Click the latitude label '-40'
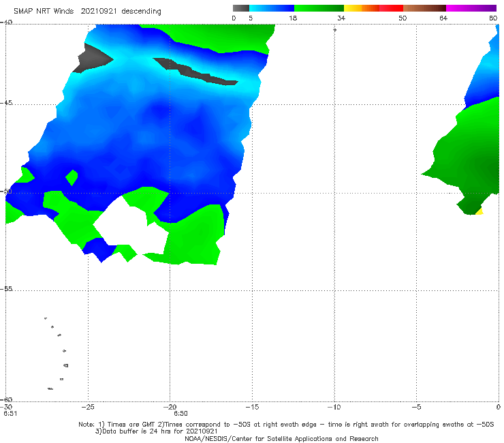The image size is (504, 443). pyautogui.click(x=6, y=22)
